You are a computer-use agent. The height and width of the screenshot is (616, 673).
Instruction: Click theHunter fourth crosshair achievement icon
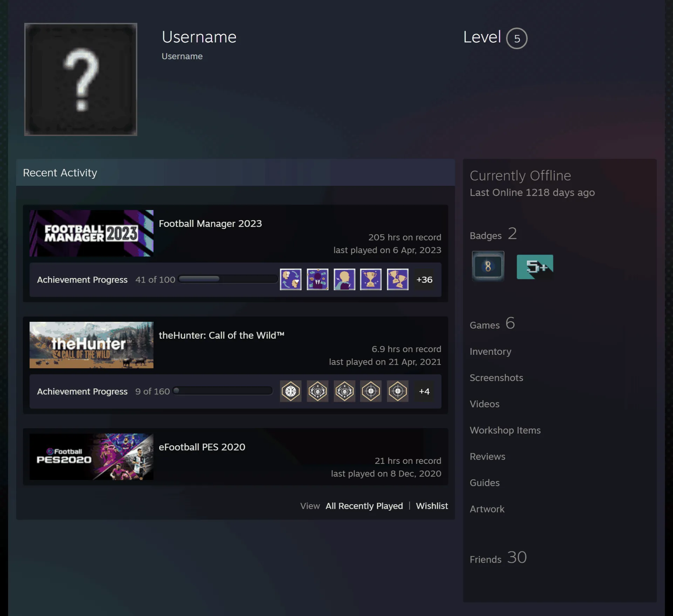point(371,391)
